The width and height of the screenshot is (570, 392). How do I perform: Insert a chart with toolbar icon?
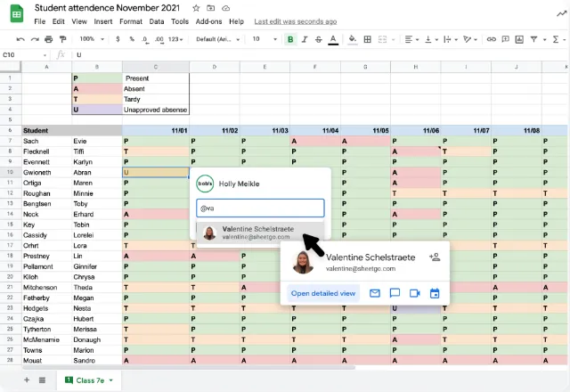coord(519,39)
